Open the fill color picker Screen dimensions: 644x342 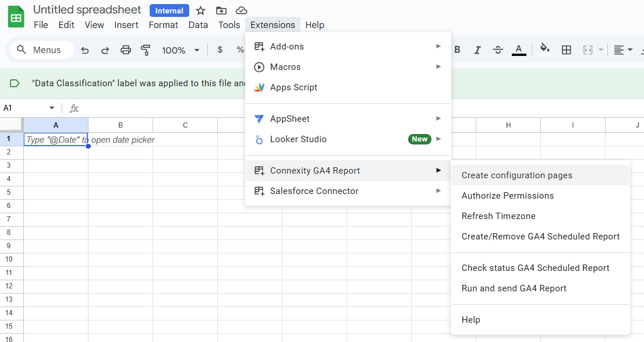click(x=544, y=50)
